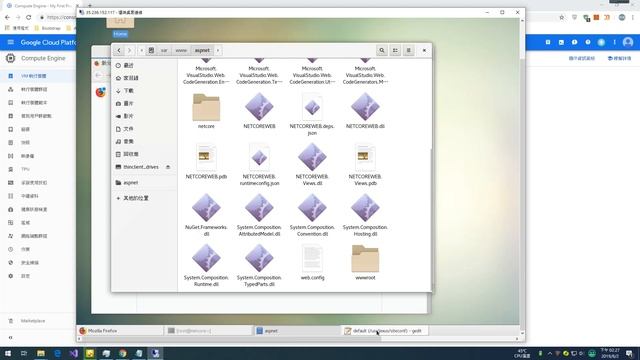
Task: Select the web.config file
Action: pos(312,262)
